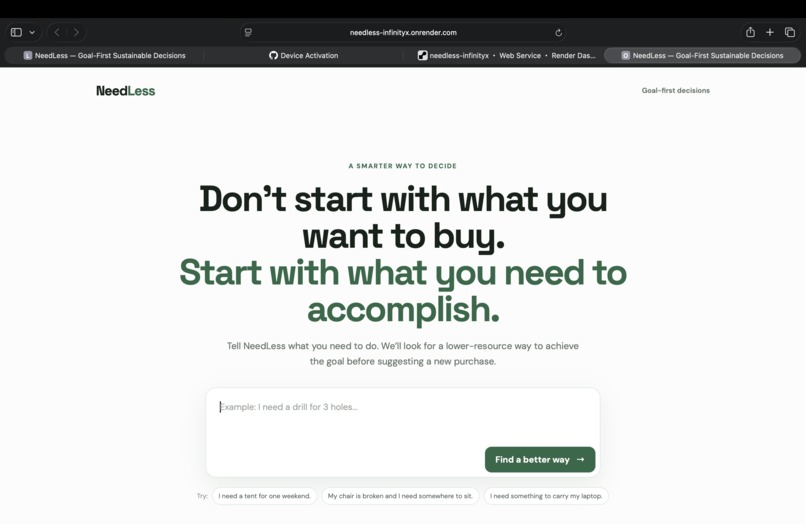The width and height of the screenshot is (806, 524).
Task: Try 'I need a tent for one weekend' suggestion
Action: pyautogui.click(x=264, y=496)
